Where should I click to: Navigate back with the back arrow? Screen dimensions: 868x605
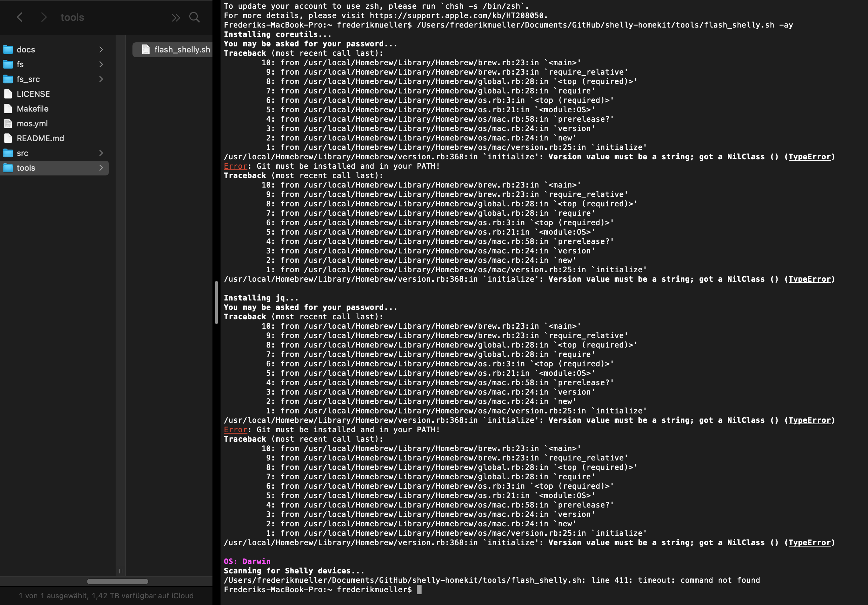click(19, 17)
